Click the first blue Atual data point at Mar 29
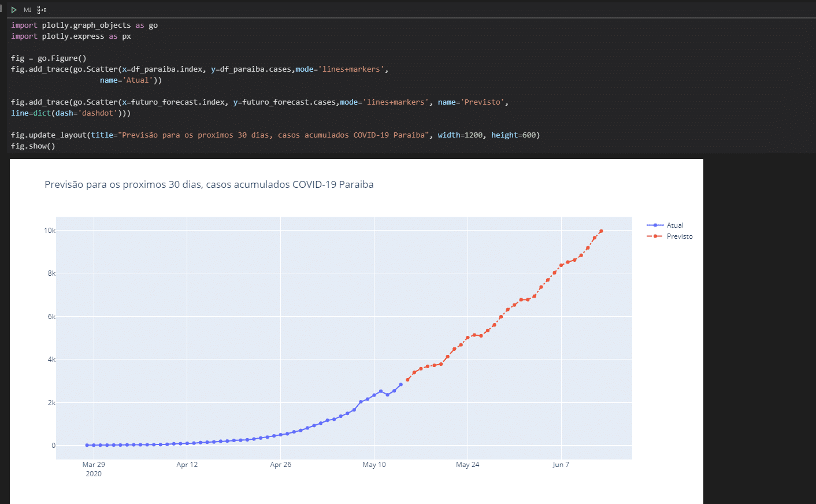The width and height of the screenshot is (816, 504). pyautogui.click(x=87, y=445)
